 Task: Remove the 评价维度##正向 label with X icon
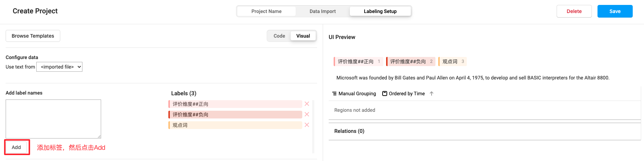tap(307, 104)
